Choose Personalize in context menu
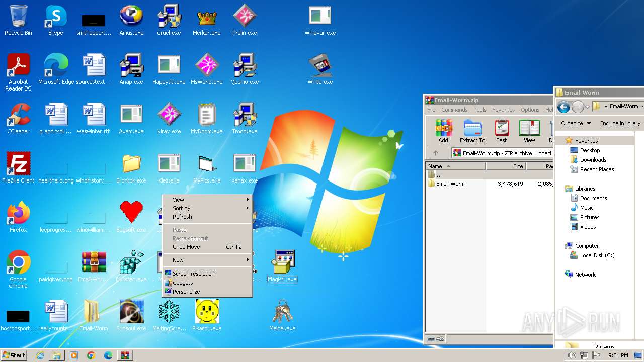The height and width of the screenshot is (362, 644). tap(207, 292)
